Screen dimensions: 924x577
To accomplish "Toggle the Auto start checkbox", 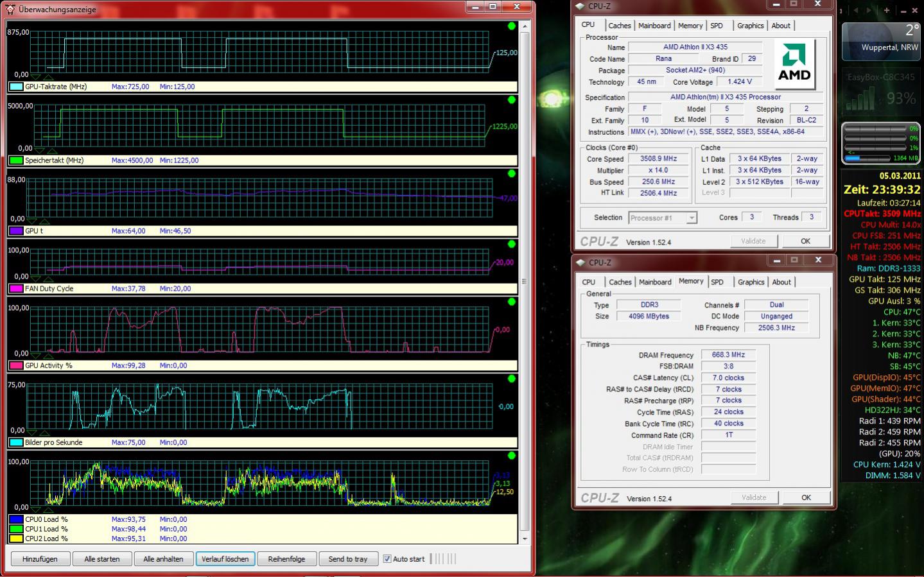I will [387, 559].
